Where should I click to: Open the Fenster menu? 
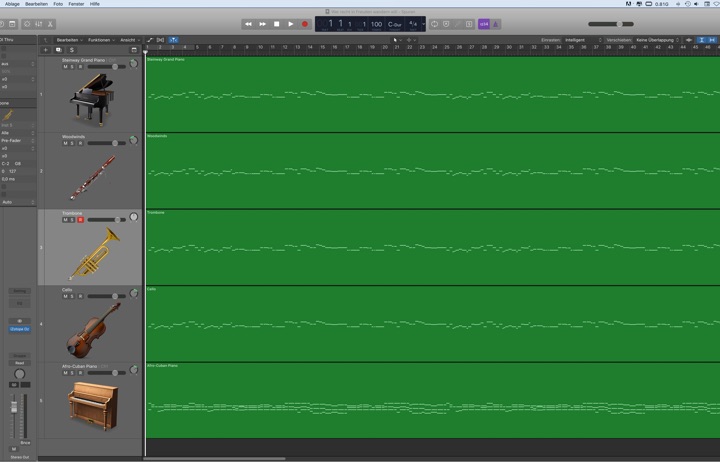(x=76, y=4)
